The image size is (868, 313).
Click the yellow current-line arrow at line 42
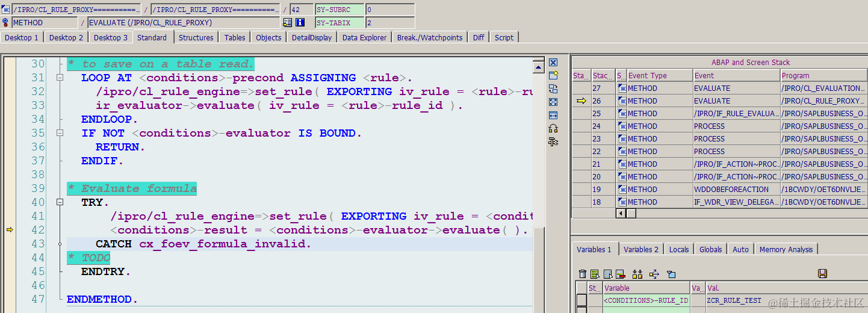[x=10, y=229]
